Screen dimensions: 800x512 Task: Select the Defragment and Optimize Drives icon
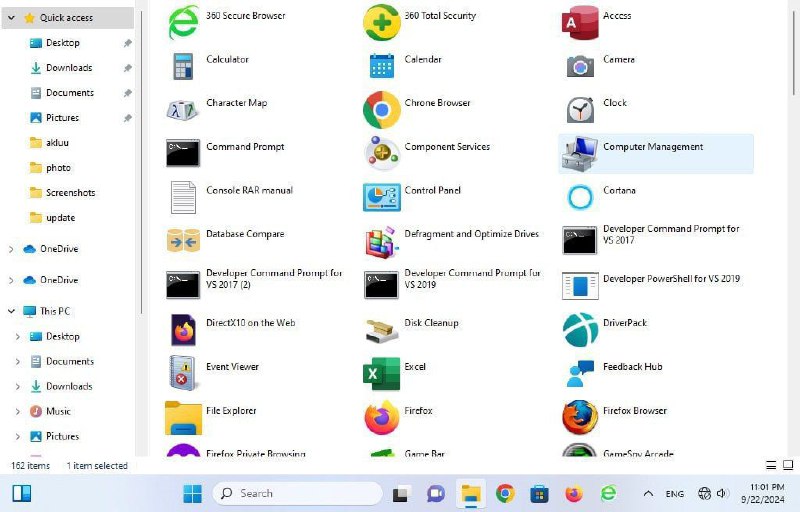pos(381,241)
